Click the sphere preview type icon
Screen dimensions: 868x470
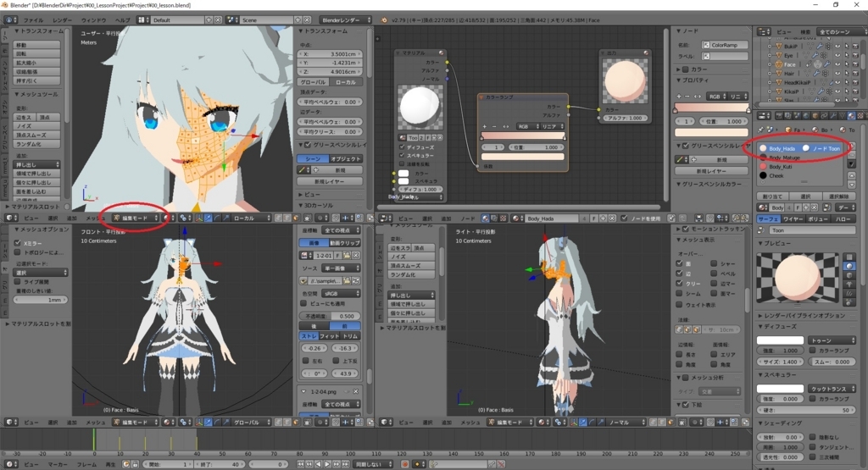[x=849, y=266]
